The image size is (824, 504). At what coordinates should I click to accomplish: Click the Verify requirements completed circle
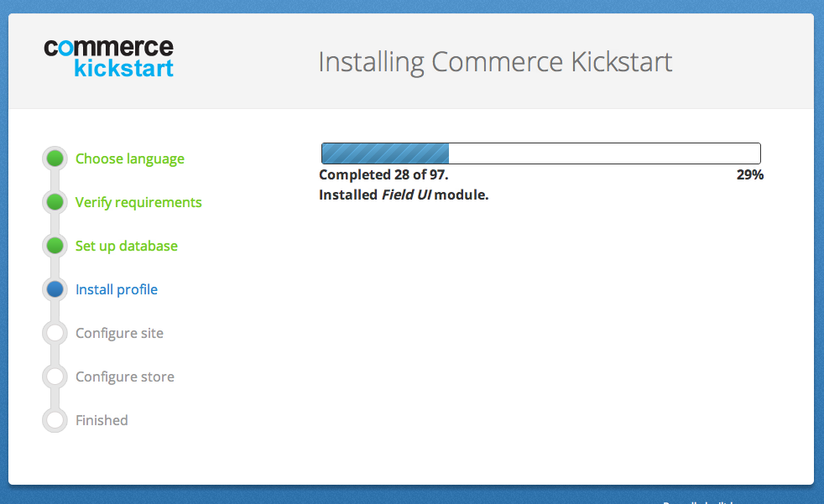tap(55, 201)
